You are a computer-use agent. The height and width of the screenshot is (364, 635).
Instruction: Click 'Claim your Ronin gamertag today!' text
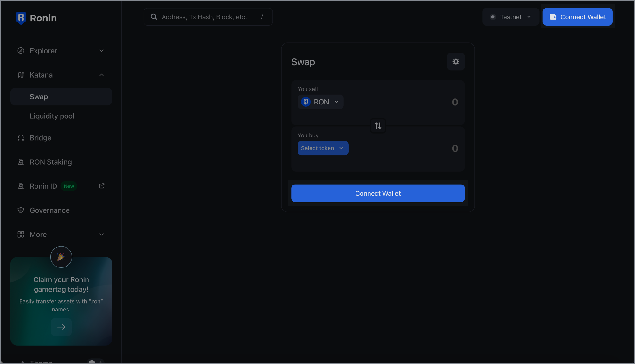pos(61,285)
